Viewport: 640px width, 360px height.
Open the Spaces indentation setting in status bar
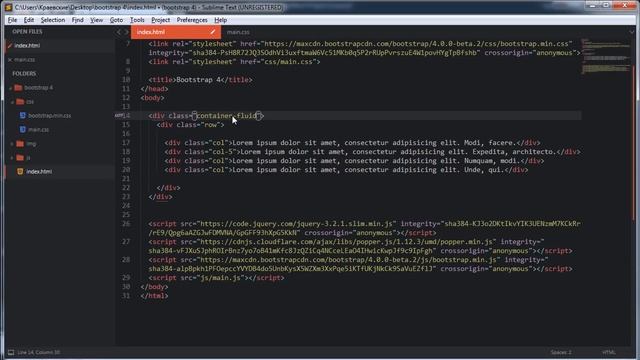point(561,352)
